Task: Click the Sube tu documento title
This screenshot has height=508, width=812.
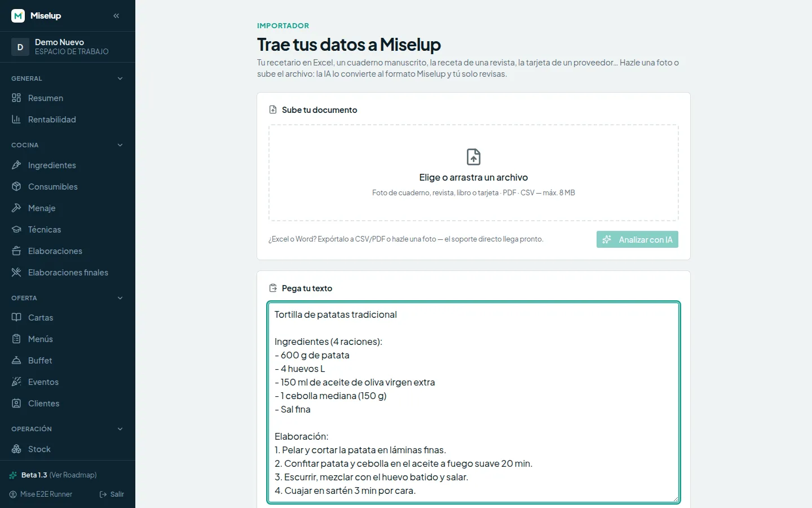Action: [x=319, y=110]
